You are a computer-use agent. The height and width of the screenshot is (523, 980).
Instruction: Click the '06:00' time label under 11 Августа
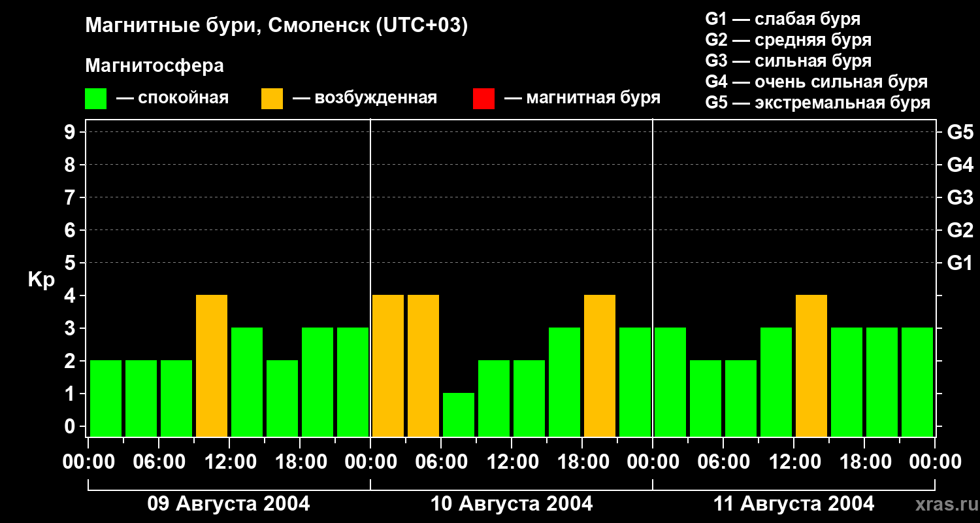point(724,462)
